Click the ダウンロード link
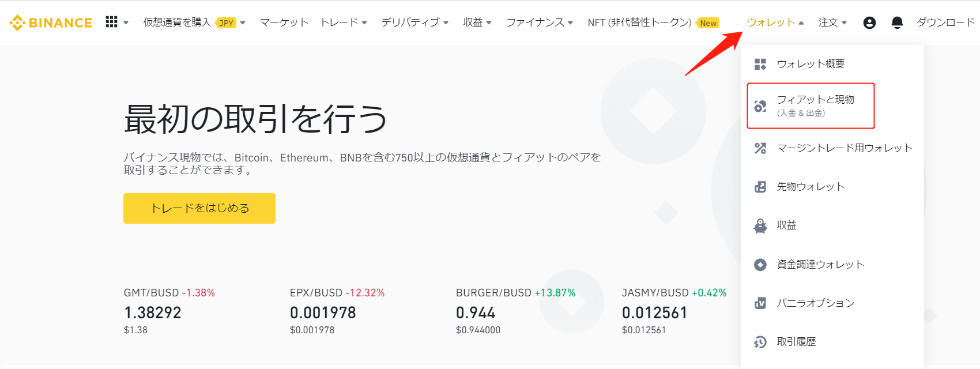This screenshot has width=980, height=369. [945, 22]
